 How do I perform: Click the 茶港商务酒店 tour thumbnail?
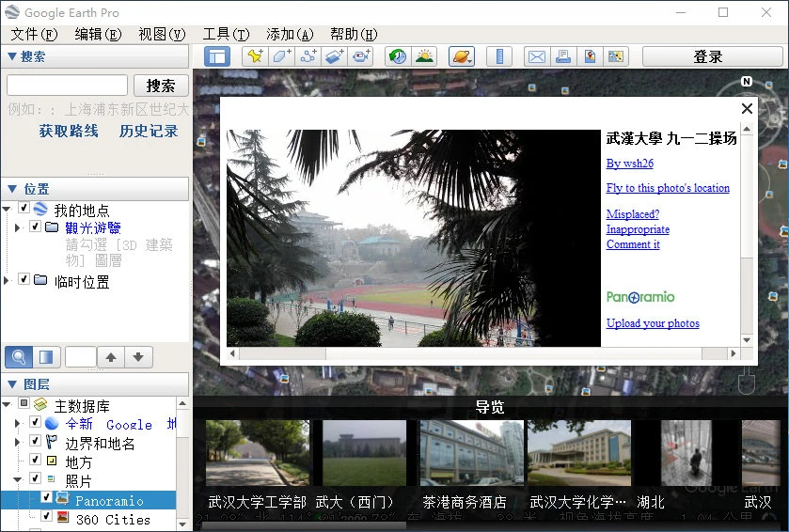click(465, 455)
